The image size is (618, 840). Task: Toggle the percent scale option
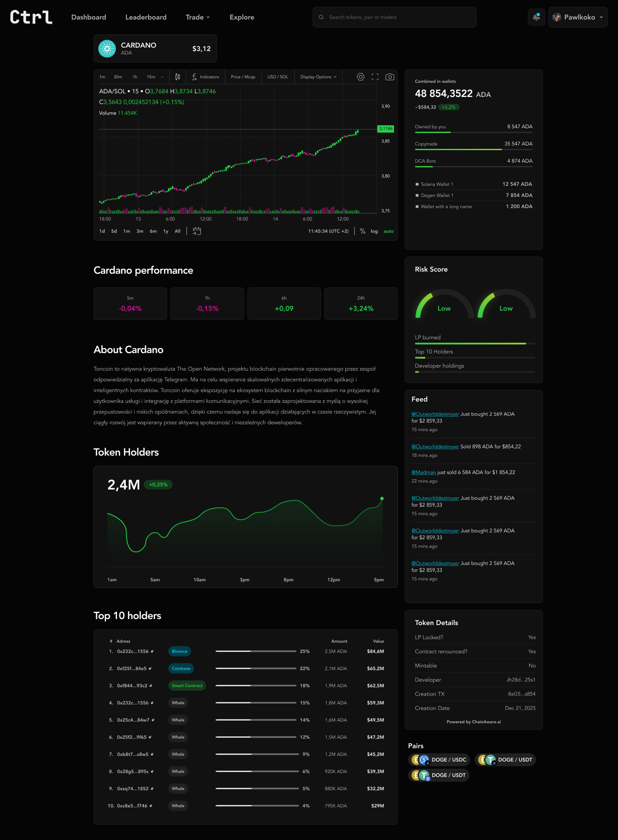(363, 231)
